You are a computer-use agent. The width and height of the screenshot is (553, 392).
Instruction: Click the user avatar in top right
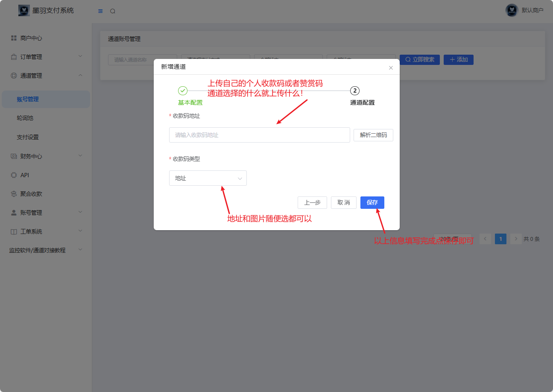511,10
